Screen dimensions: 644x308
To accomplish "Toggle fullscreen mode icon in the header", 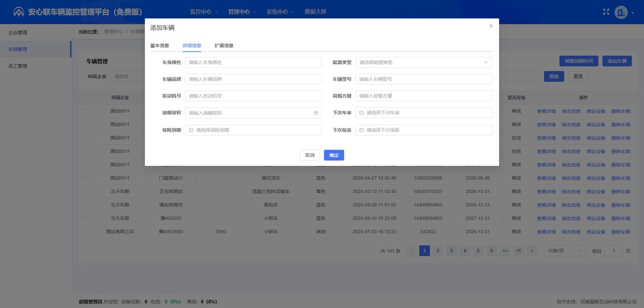I will (606, 12).
